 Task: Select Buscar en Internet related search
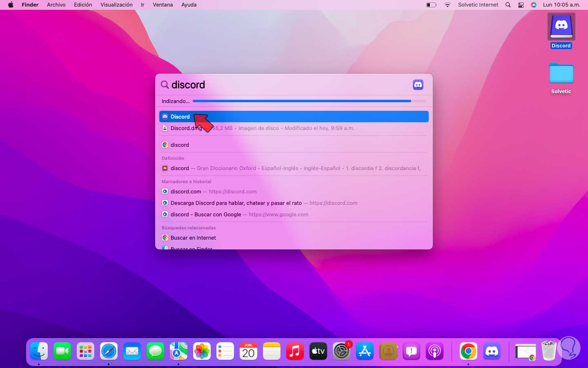[294, 238]
